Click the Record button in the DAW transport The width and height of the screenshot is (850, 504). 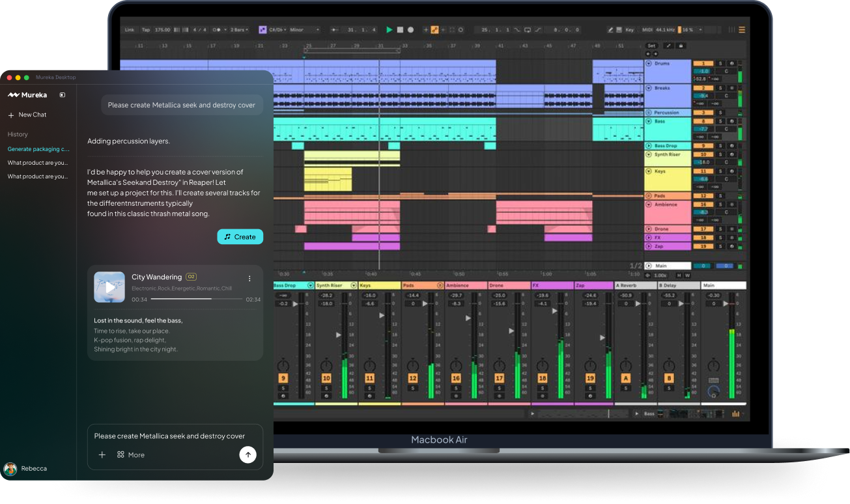[x=410, y=30]
